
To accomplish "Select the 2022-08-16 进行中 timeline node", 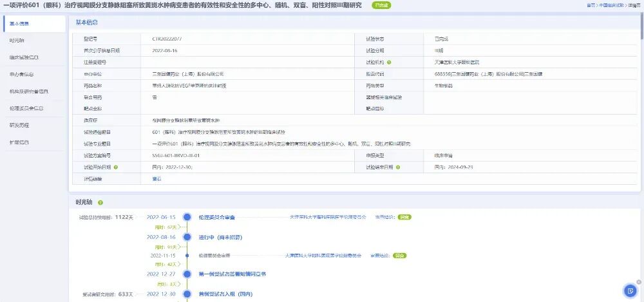I will pos(187,237).
